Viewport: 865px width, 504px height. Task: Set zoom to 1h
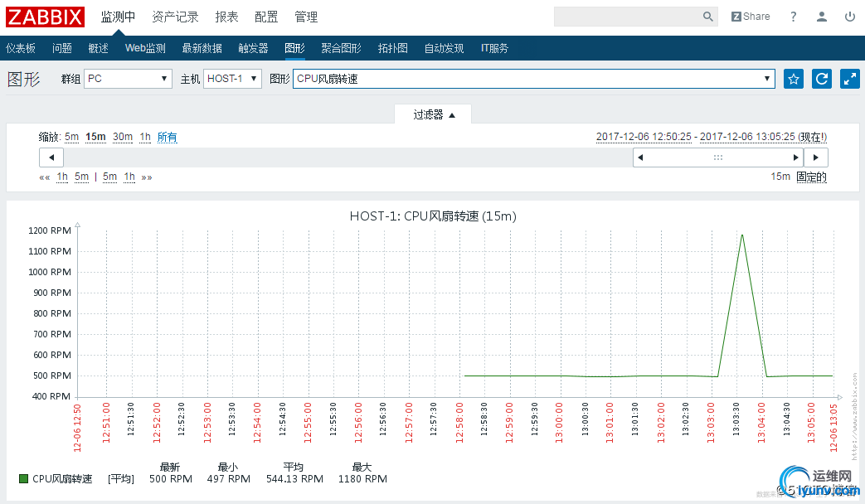click(145, 137)
